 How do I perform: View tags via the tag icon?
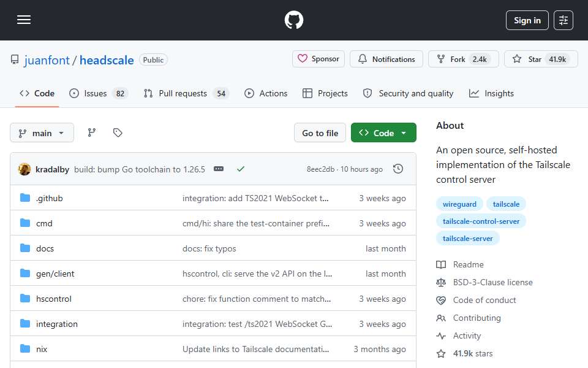click(x=118, y=132)
